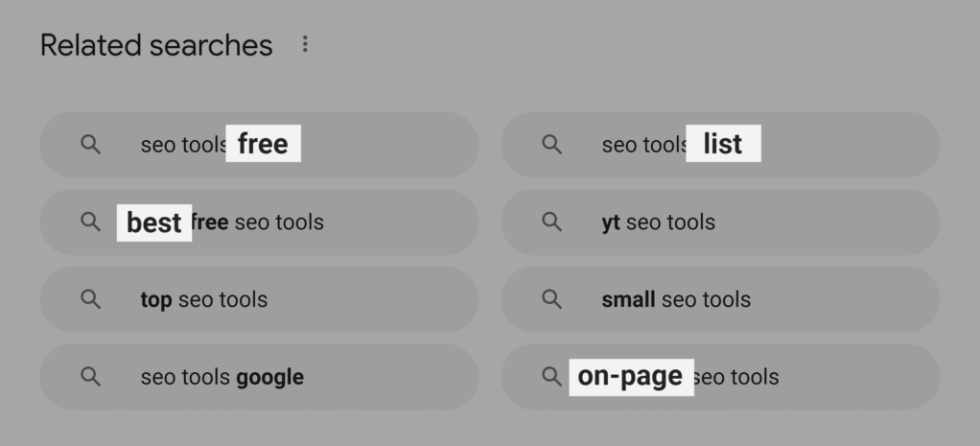Click magnifier icon next to 'yt seo tools'
The height and width of the screenshot is (446, 980).
(551, 222)
